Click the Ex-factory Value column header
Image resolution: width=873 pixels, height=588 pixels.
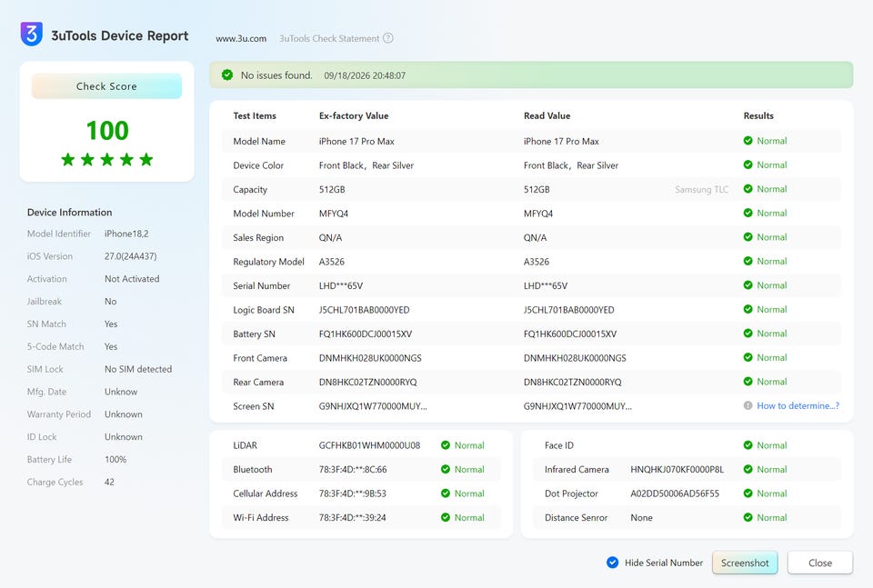(x=354, y=115)
